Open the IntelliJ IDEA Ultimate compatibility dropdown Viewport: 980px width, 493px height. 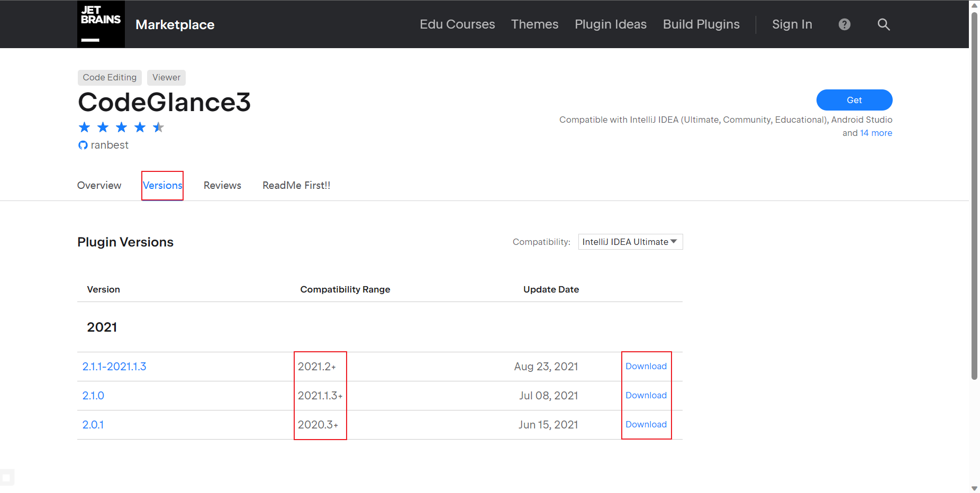(630, 242)
